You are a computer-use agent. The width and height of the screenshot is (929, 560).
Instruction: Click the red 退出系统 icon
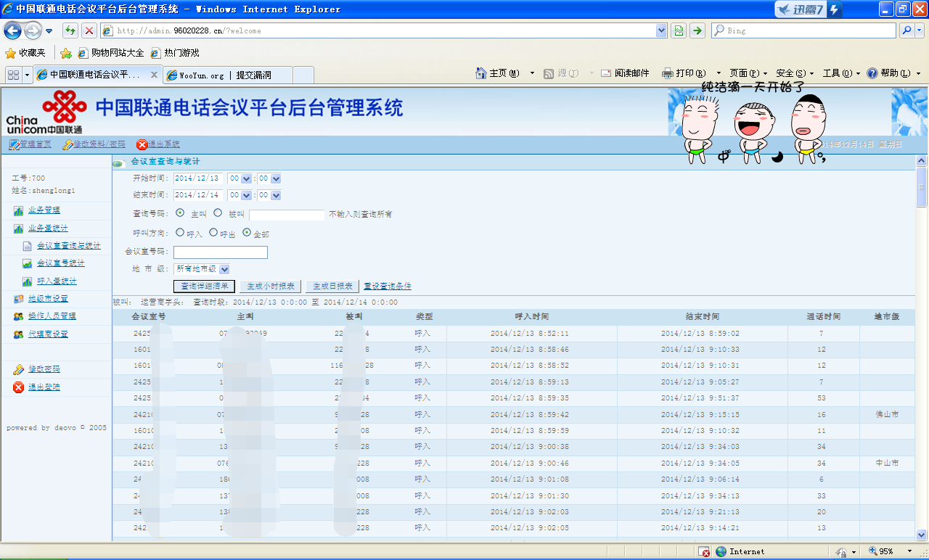pyautogui.click(x=142, y=144)
